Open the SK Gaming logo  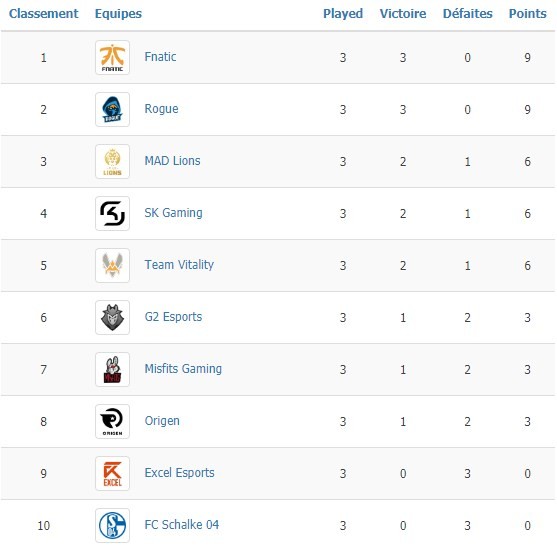click(112, 213)
